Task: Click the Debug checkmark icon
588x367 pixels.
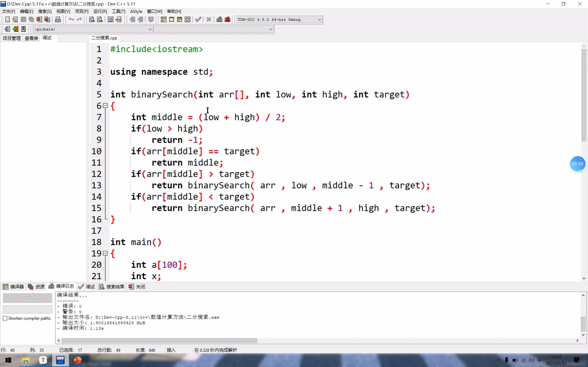Action: point(198,19)
